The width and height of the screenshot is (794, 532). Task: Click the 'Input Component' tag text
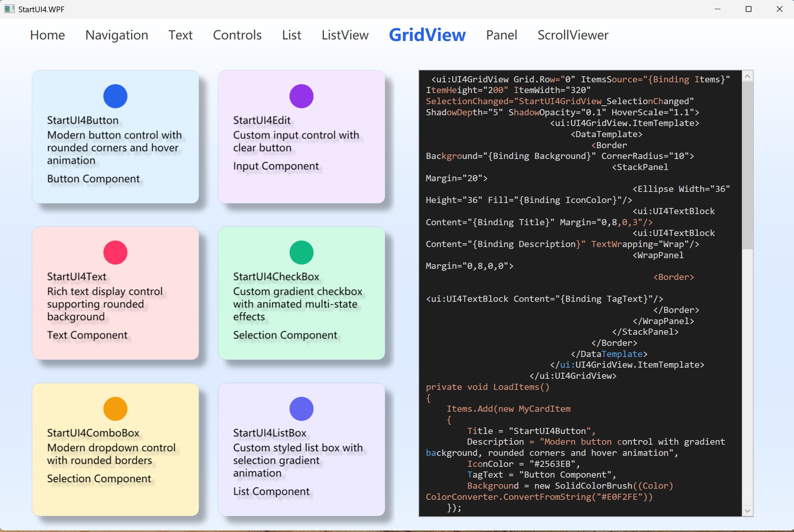pos(276,166)
